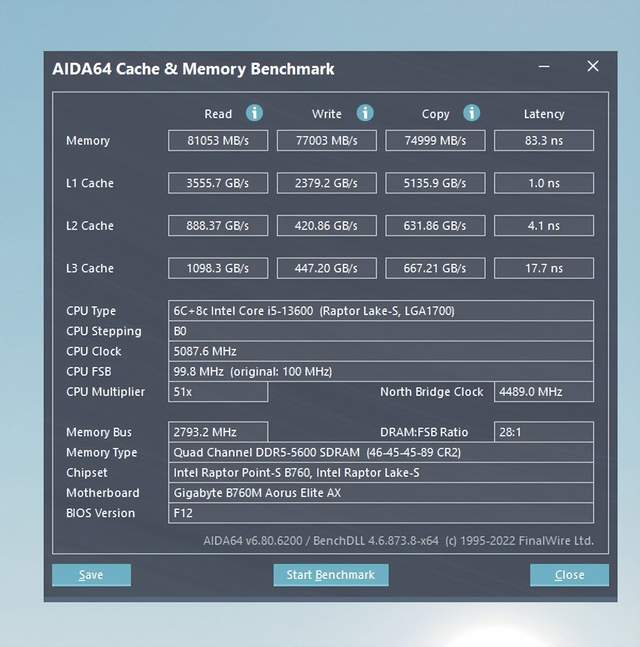Viewport: 640px width, 647px height.
Task: Click the L1 Cache row label
Action: (x=90, y=183)
